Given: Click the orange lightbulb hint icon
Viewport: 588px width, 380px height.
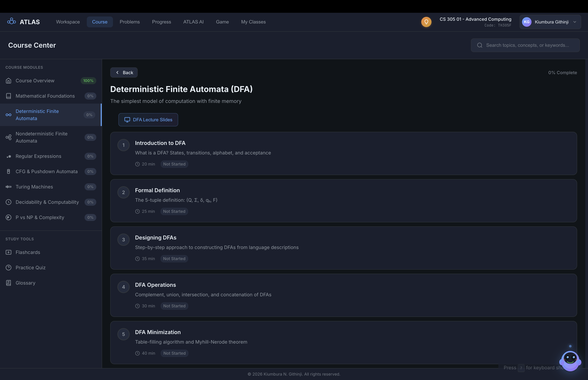Looking at the screenshot, I should pyautogui.click(x=426, y=22).
